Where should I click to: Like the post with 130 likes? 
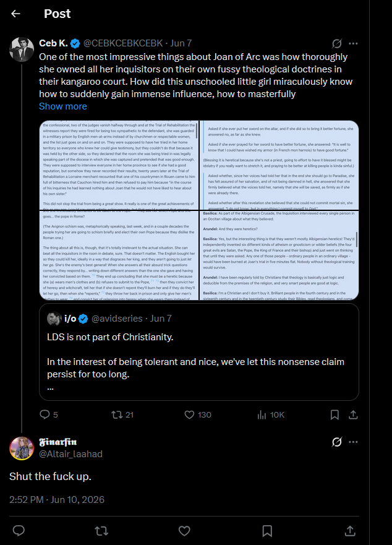tap(197, 414)
